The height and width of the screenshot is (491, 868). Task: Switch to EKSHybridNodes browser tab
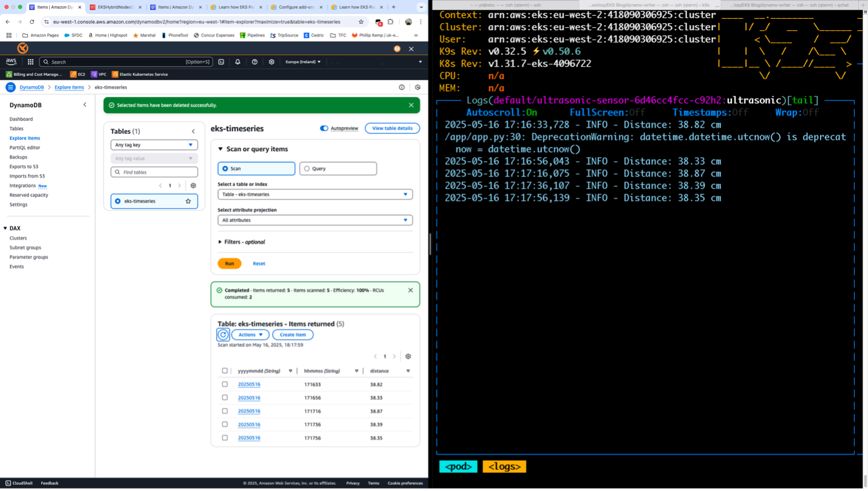click(x=115, y=7)
